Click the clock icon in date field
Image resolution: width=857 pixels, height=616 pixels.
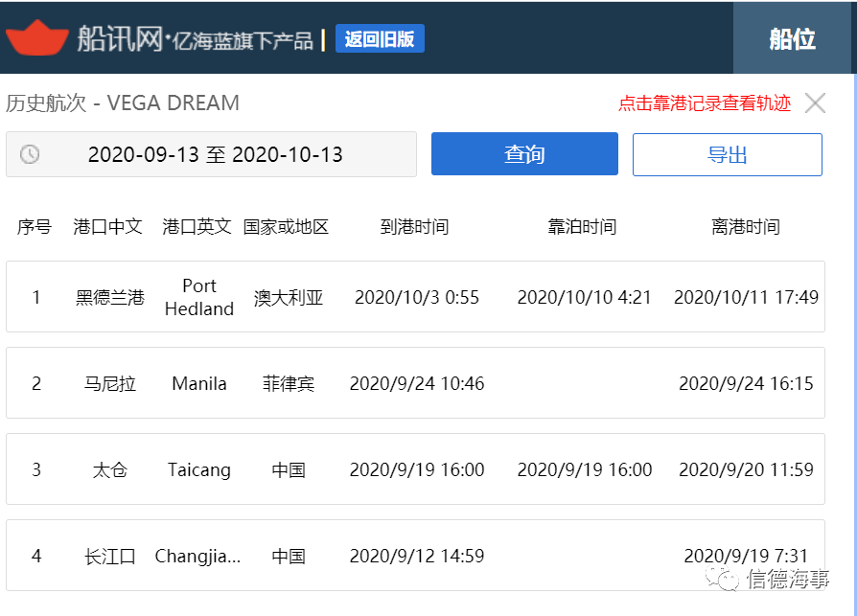(x=30, y=154)
